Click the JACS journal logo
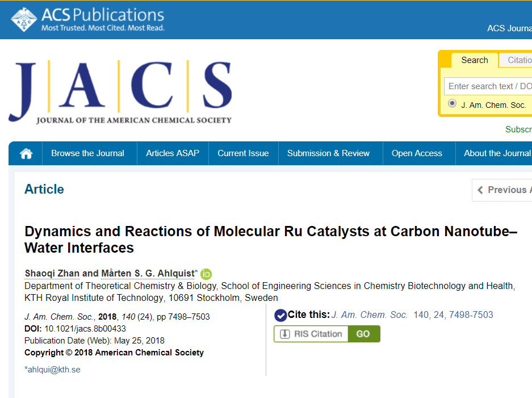The width and height of the screenshot is (532, 398). (x=120, y=93)
